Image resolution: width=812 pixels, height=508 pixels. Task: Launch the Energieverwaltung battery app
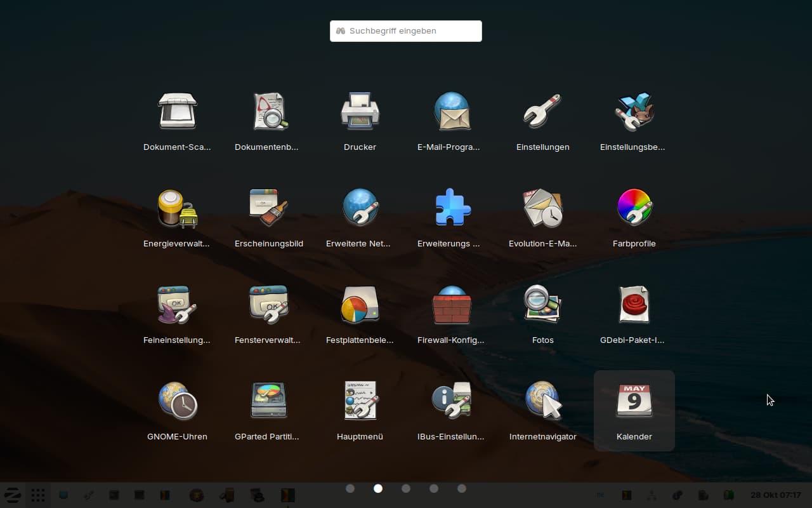[177, 208]
